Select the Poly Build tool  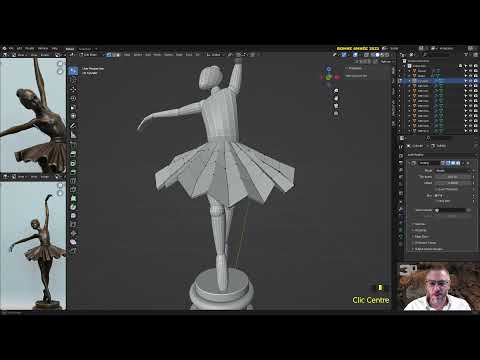click(73, 198)
